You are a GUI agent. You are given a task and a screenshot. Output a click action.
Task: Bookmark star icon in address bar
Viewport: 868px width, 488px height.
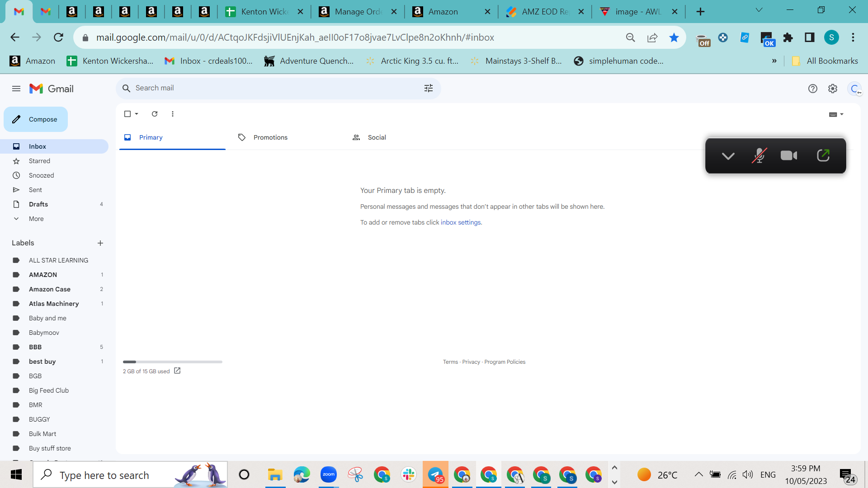674,38
